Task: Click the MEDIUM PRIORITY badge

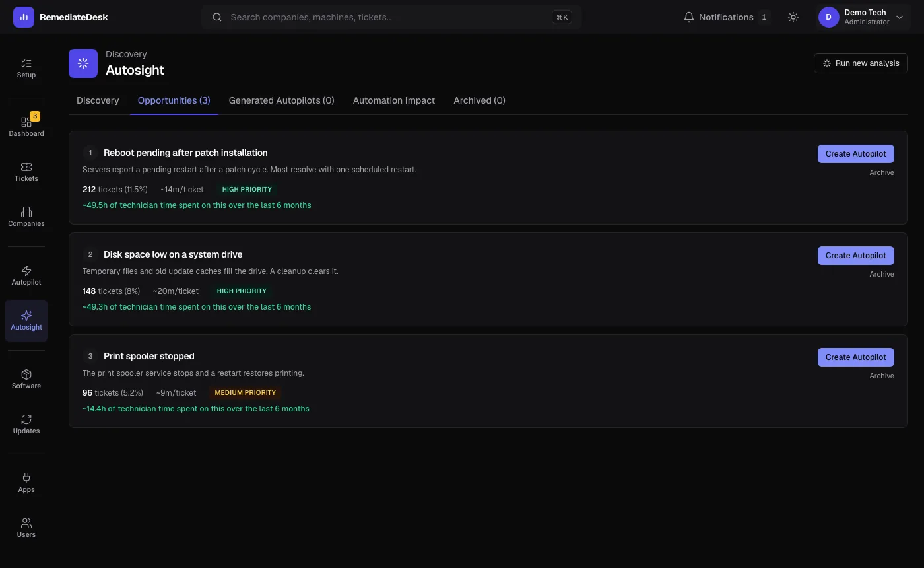Action: click(246, 393)
